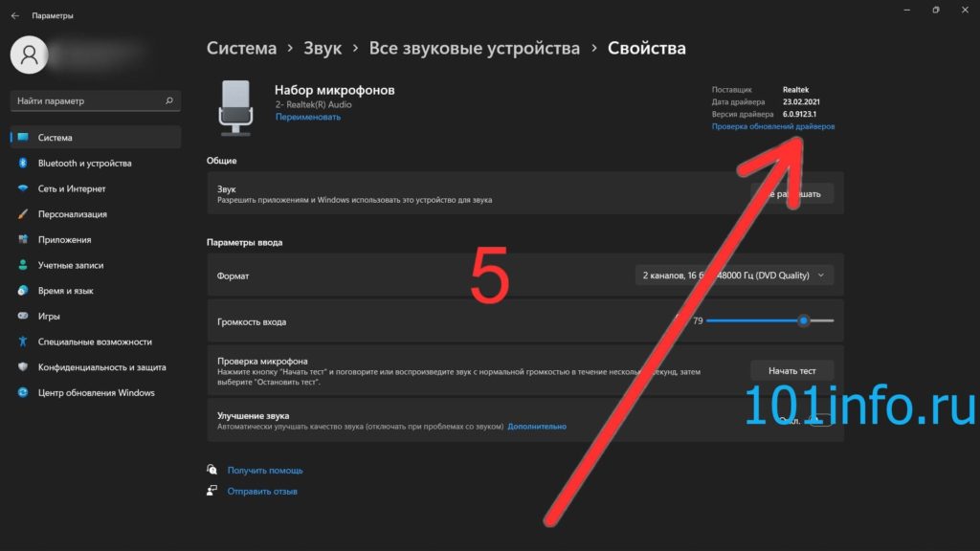The image size is (980, 551).
Task: Go to Специальные возможности settings
Action: [x=96, y=342]
